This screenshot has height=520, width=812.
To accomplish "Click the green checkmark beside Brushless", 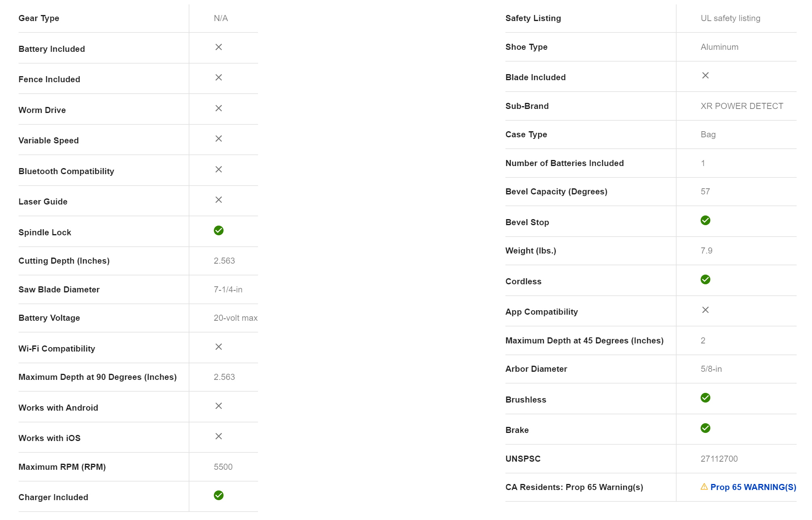I will point(705,398).
